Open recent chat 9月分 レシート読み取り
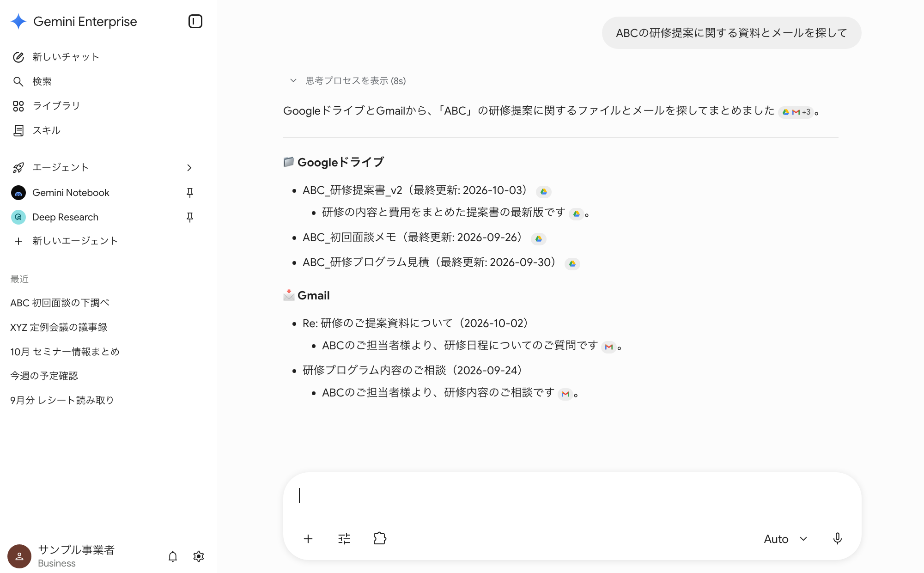Image resolution: width=924 pixels, height=573 pixels. 62,400
